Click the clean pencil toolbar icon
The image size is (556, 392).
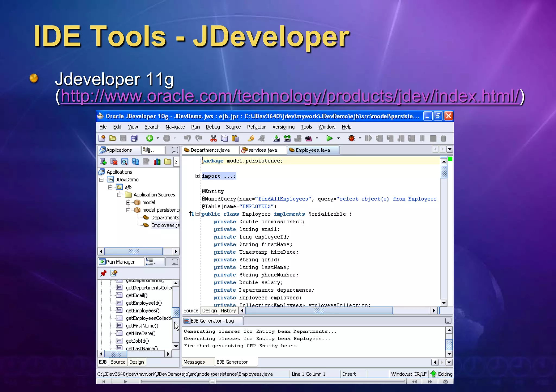[x=251, y=138]
